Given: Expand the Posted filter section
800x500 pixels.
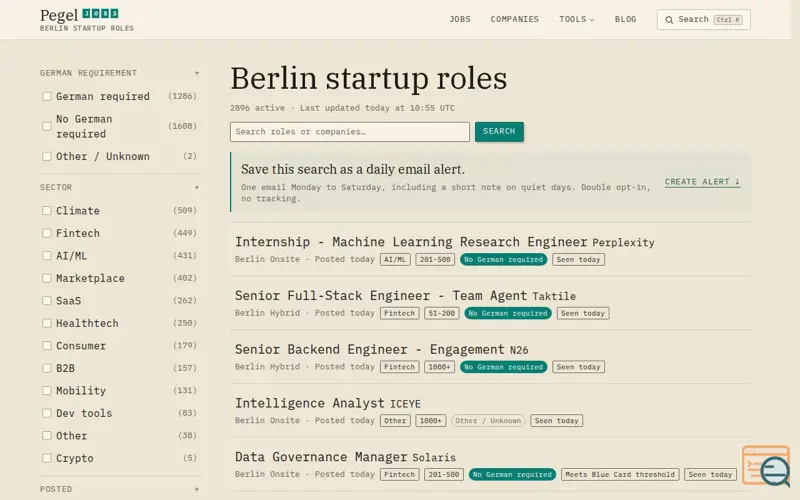Looking at the screenshot, I should click(x=196, y=489).
